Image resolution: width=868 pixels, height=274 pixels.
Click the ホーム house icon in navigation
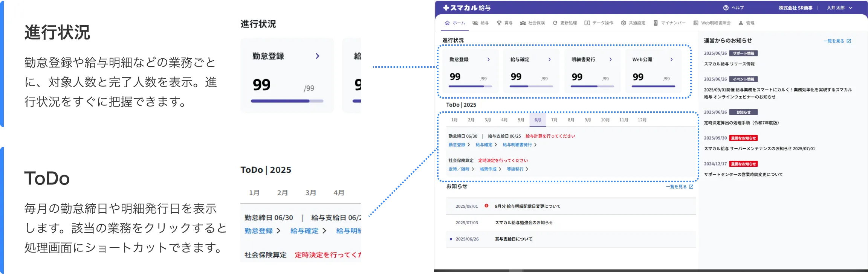click(447, 23)
